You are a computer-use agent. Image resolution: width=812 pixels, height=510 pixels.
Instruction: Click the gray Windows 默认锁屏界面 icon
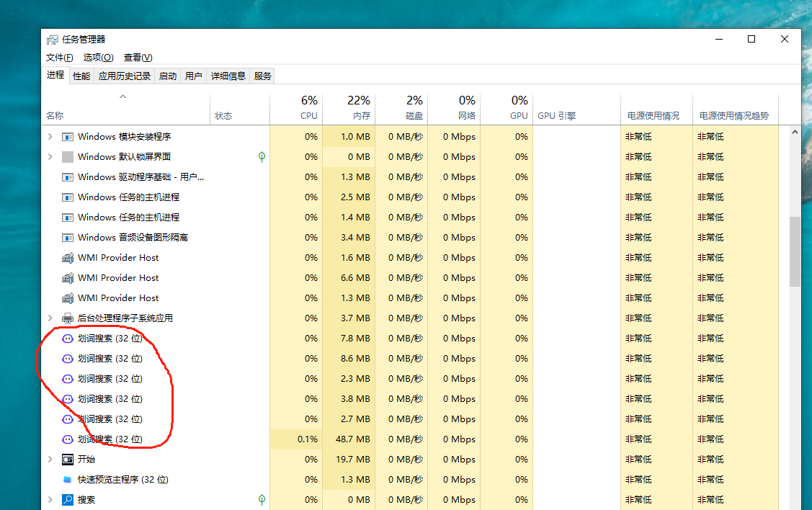click(x=68, y=156)
